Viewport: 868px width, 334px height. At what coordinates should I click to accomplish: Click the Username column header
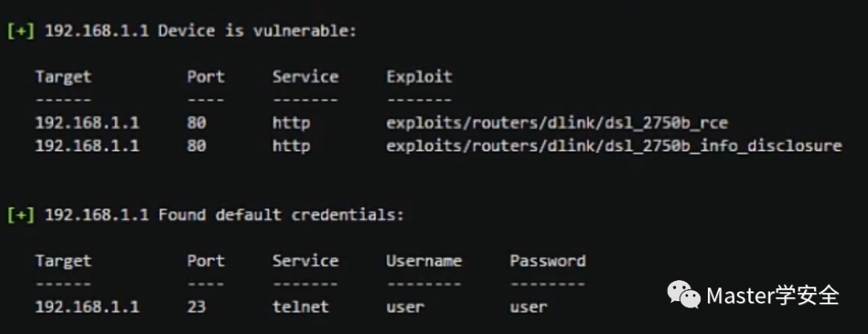pos(424,260)
